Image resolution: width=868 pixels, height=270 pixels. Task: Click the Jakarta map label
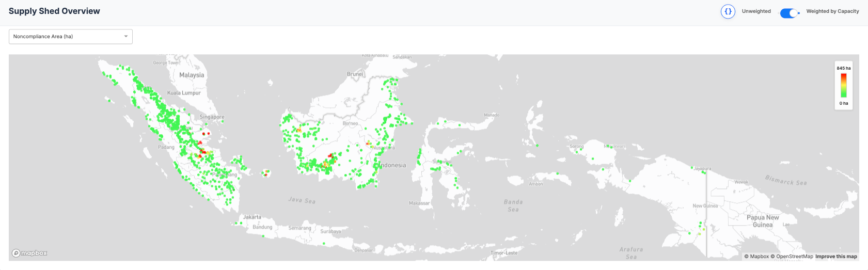(252, 217)
